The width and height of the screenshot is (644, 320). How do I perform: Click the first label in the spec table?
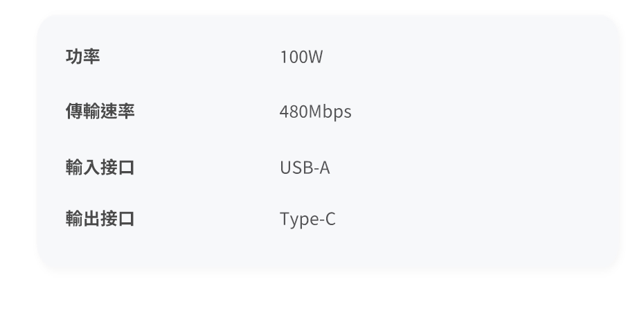click(x=83, y=57)
